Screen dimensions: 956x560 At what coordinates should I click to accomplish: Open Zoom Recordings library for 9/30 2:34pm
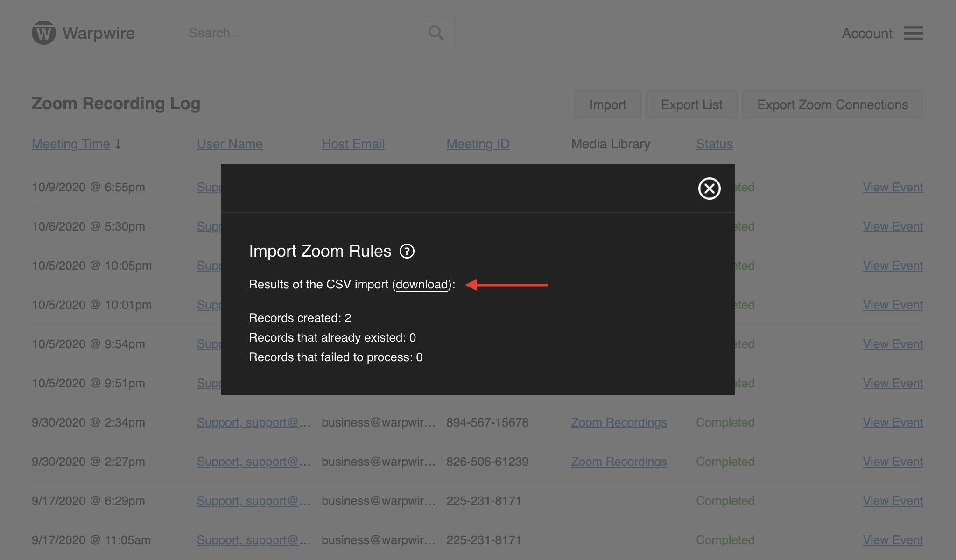tap(619, 422)
